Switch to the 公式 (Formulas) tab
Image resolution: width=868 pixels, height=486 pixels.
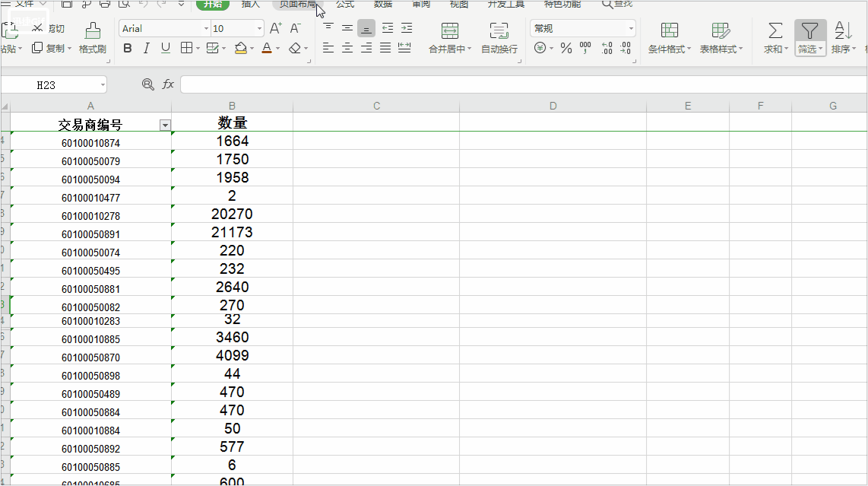(345, 5)
